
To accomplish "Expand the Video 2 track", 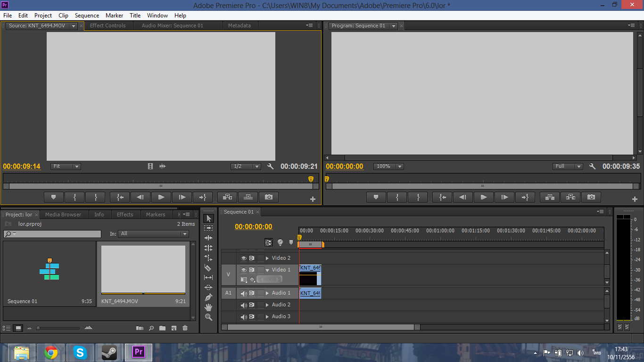I will (267, 258).
